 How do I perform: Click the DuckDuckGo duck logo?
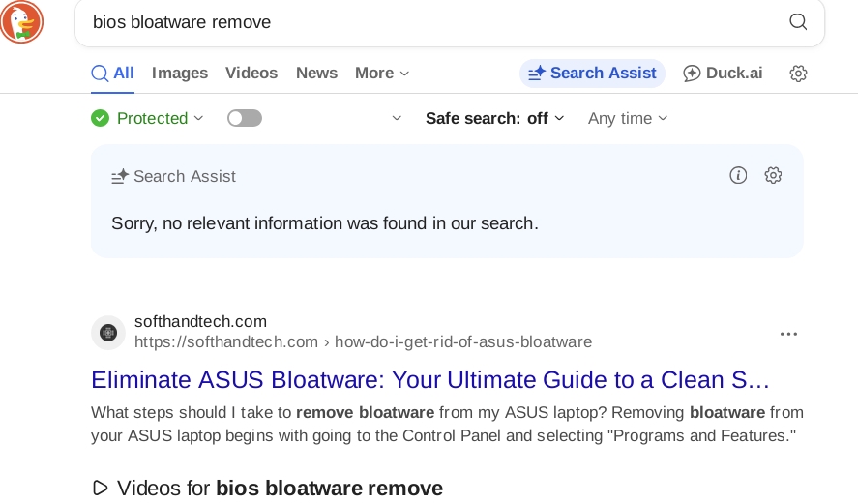click(21, 21)
